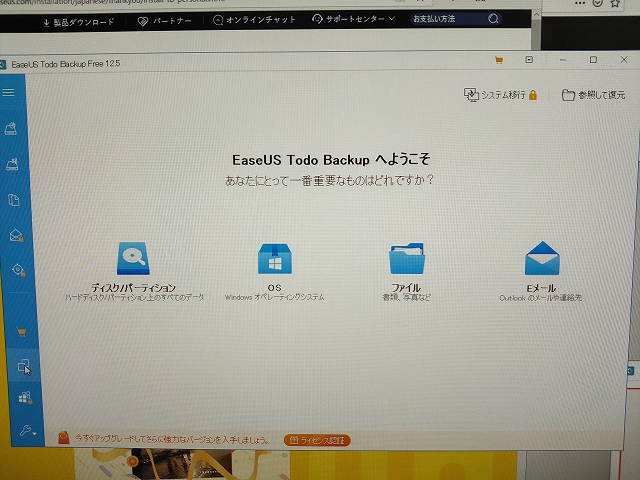Click the shopping cart icon in the sidebar
Image resolution: width=640 pixels, height=480 pixels.
22,332
